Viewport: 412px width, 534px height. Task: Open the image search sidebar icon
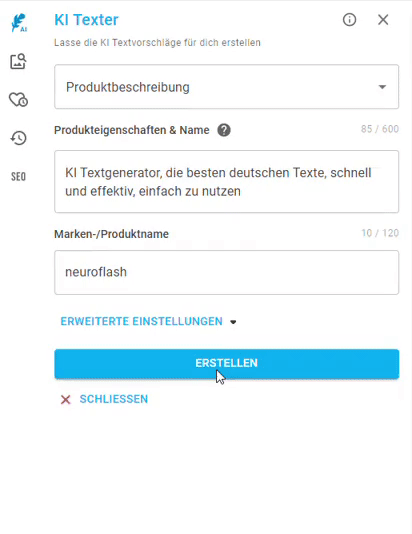[18, 62]
